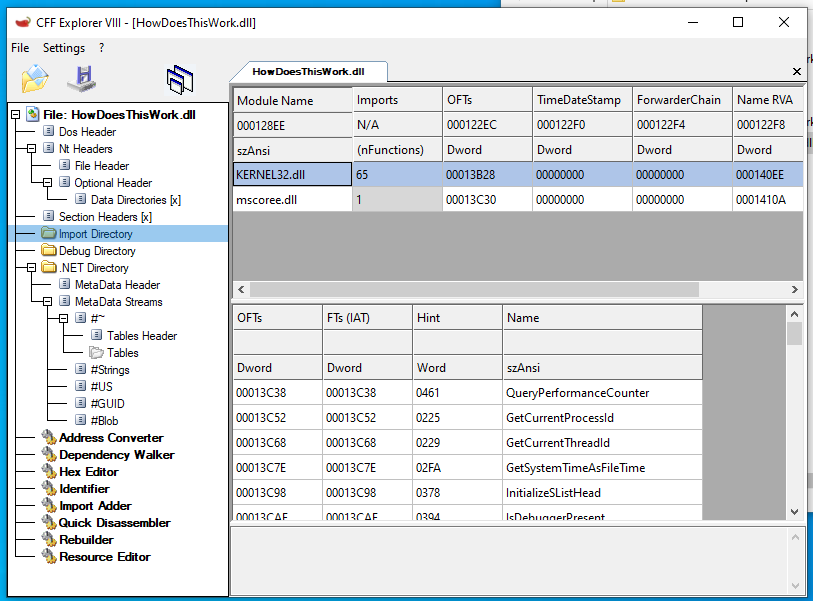Click the Quick Disassembler tool icon
Viewport: 813px width, 601px height.
coord(49,522)
